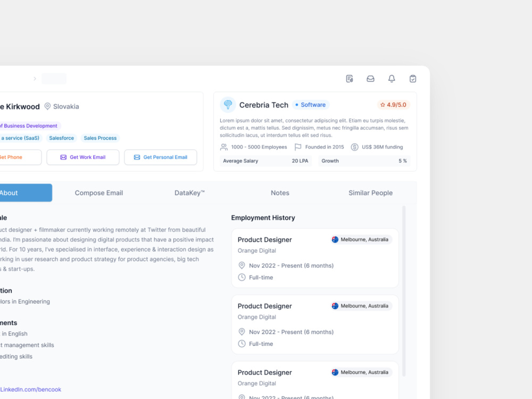Click the breadcrumb chevron arrow

pos(35,79)
